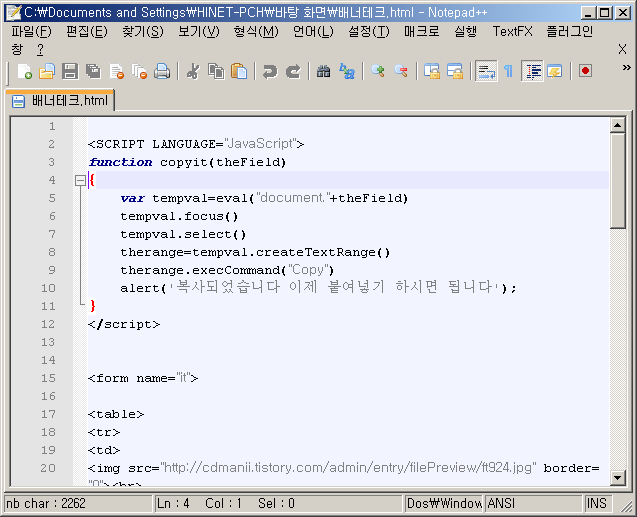Open the 보기(V) menu
Screen dimensions: 637x517
(199, 32)
